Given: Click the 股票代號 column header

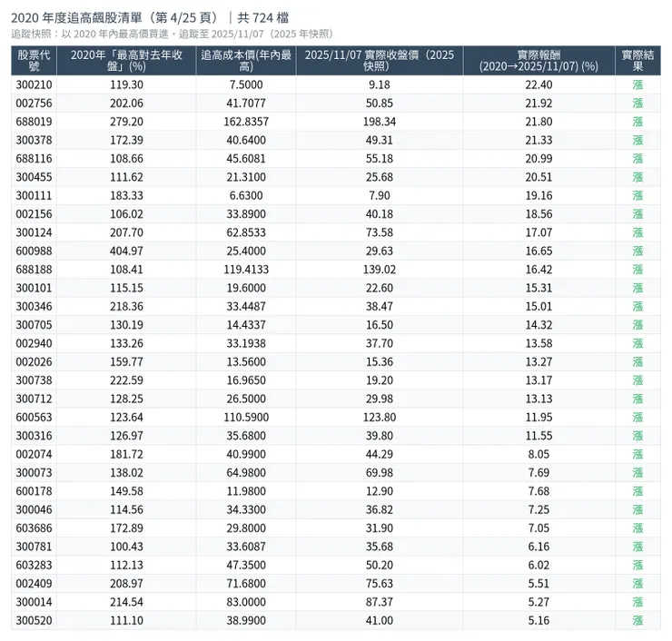Looking at the screenshot, I should coord(34,61).
